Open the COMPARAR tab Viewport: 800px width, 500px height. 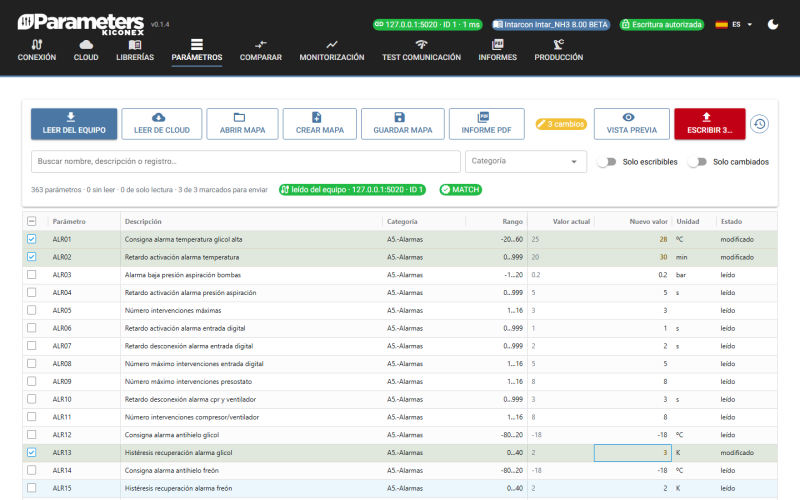tap(261, 51)
